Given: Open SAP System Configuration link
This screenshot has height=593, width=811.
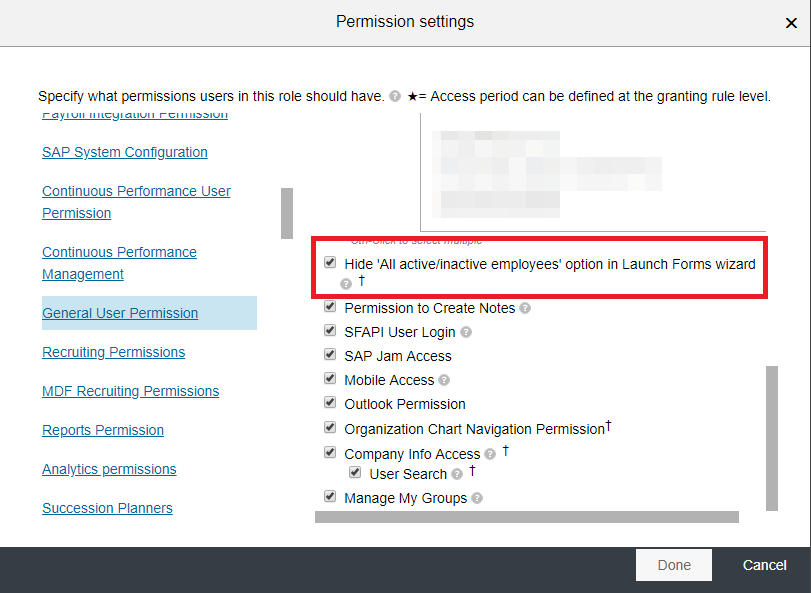Looking at the screenshot, I should coord(125,152).
